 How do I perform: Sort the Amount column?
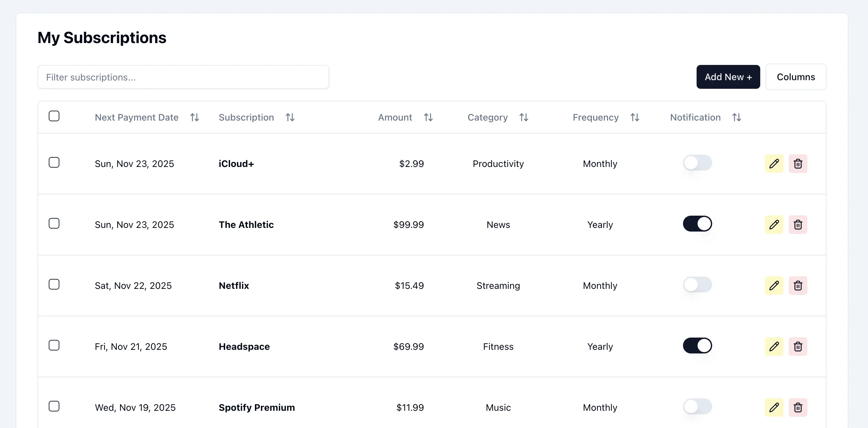tap(428, 117)
